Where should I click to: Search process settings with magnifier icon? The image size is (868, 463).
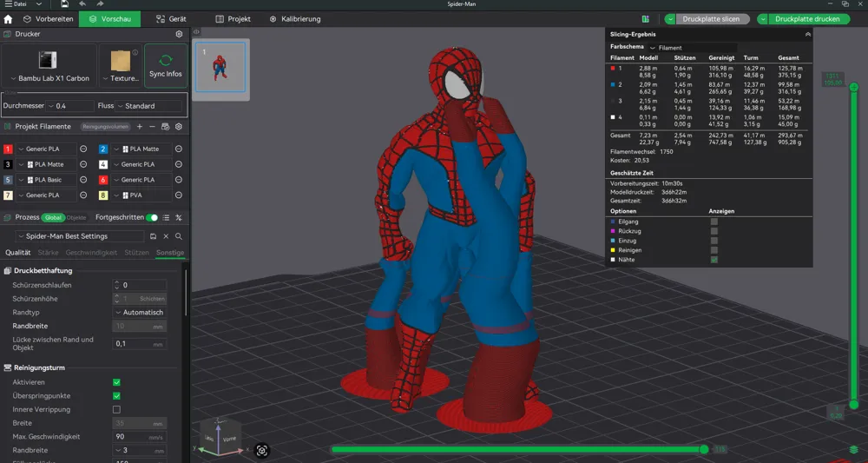point(179,236)
